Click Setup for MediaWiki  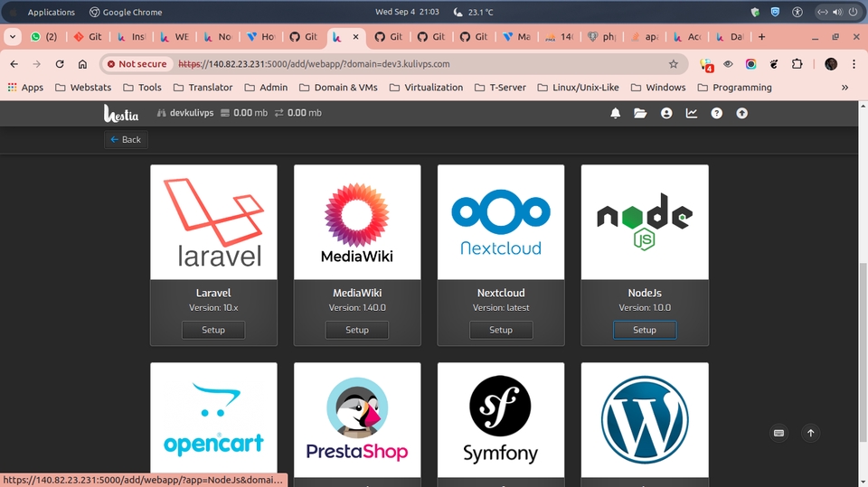click(x=357, y=330)
